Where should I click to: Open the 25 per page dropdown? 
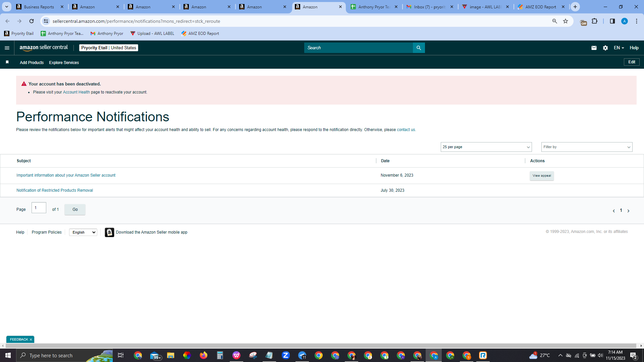486,147
